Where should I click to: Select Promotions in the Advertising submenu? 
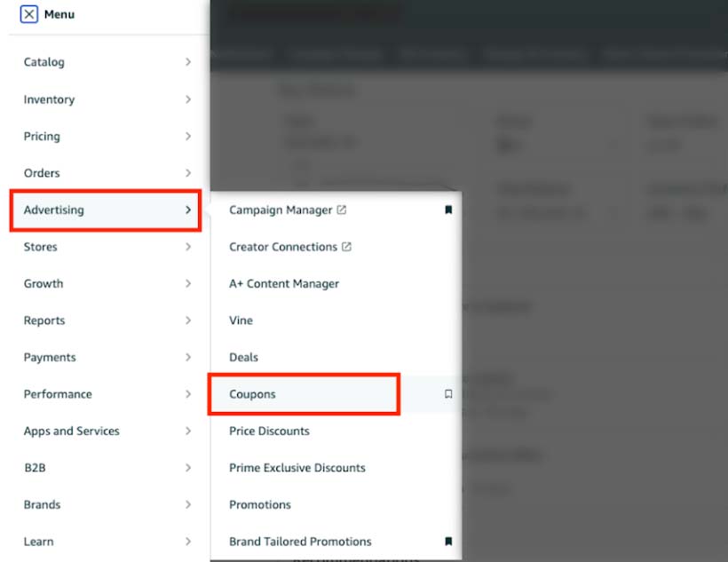260,505
